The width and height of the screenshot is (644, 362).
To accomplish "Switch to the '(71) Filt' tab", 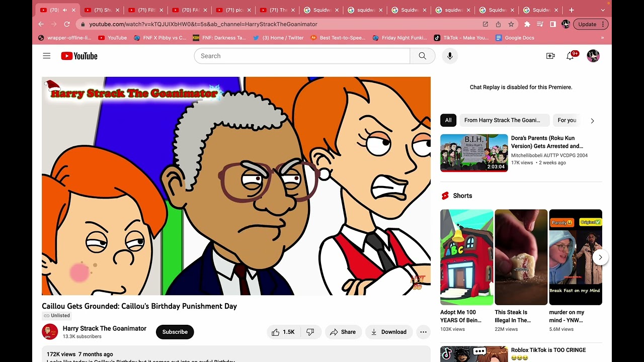I will pos(146,10).
